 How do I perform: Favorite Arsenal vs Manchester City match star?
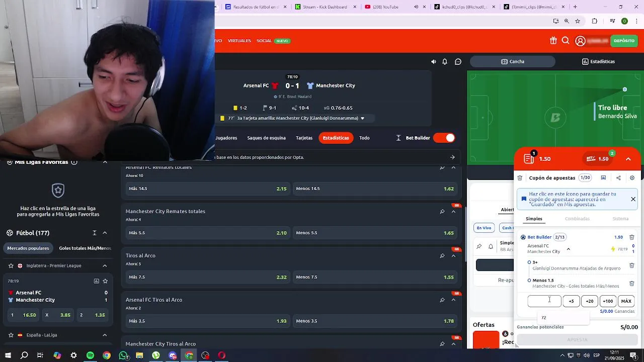coord(105,281)
